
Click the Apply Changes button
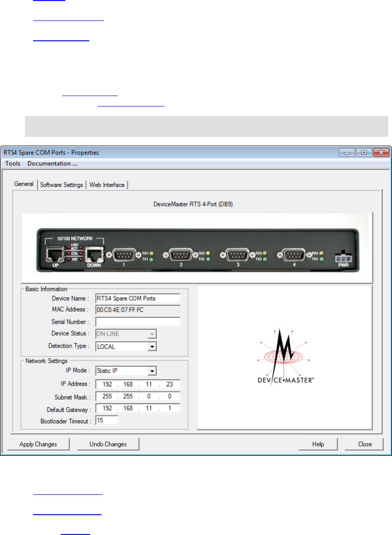38,444
